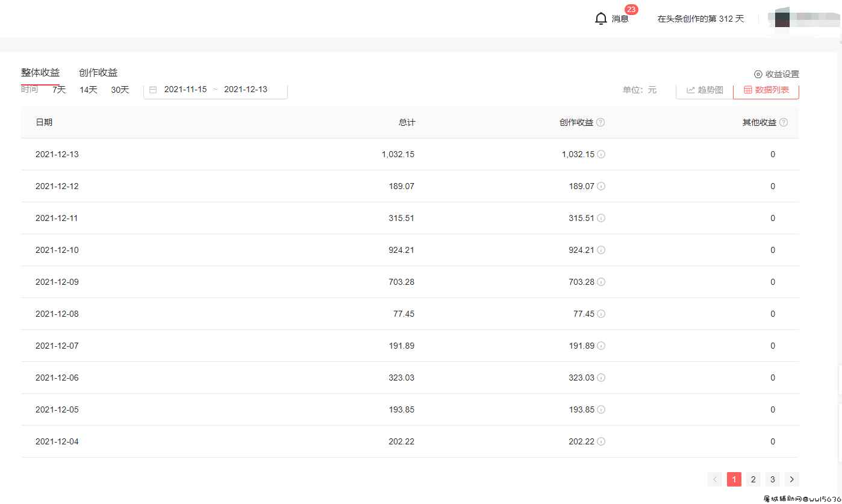
Task: Click the 日期 column header
Action: [44, 122]
